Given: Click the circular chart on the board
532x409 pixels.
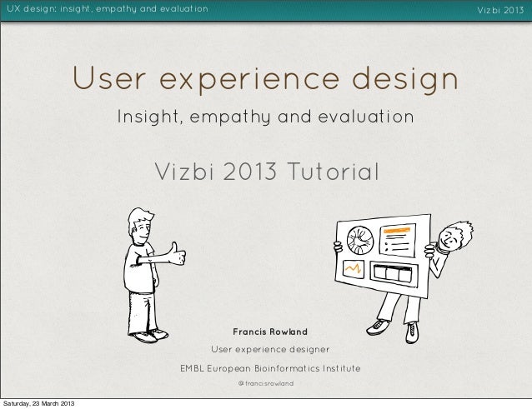Looking at the screenshot, I should 360,240.
